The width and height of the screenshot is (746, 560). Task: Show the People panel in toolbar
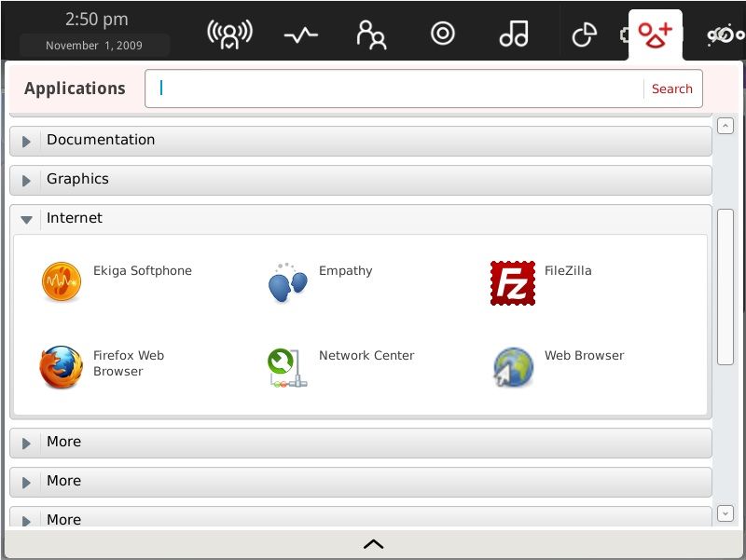(371, 34)
